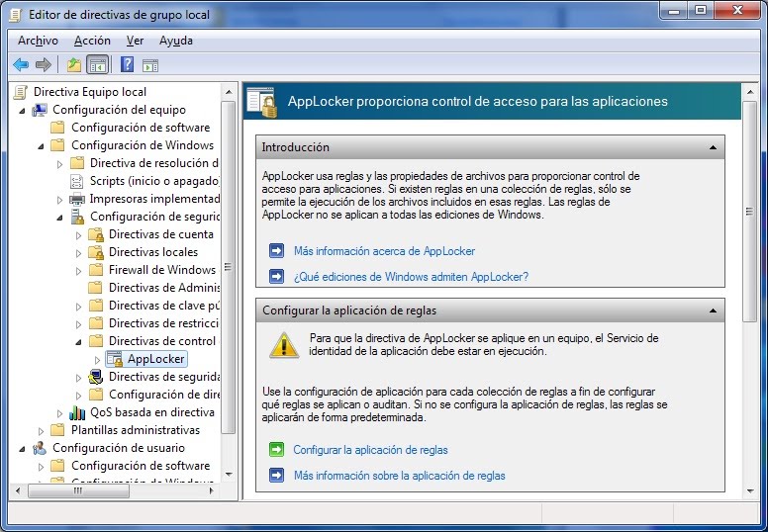The image size is (768, 532).
Task: Click the Directivas de cuenta folder icon
Action: click(96, 234)
